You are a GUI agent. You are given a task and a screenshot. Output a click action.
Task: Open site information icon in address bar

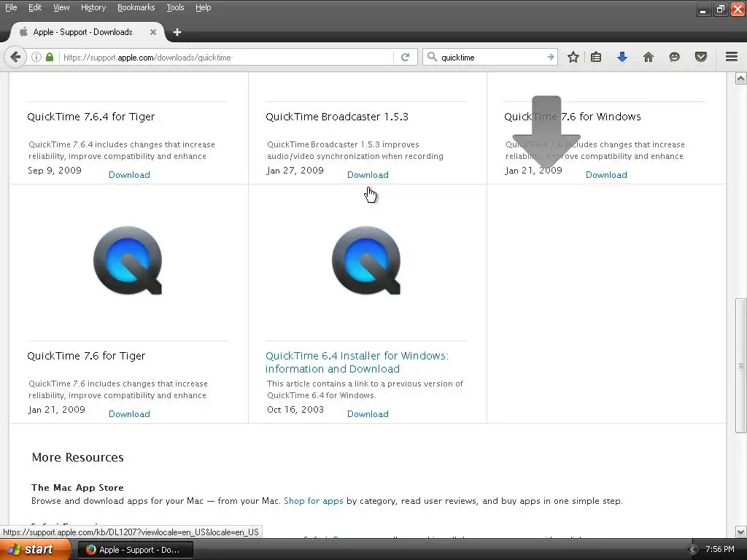[36, 57]
